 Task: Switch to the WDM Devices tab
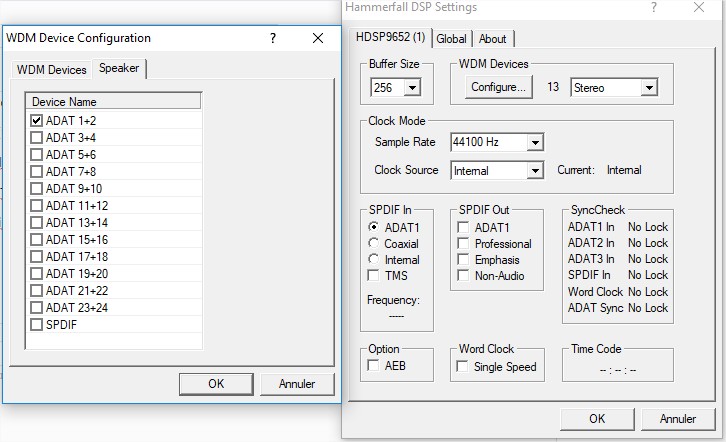click(x=51, y=70)
